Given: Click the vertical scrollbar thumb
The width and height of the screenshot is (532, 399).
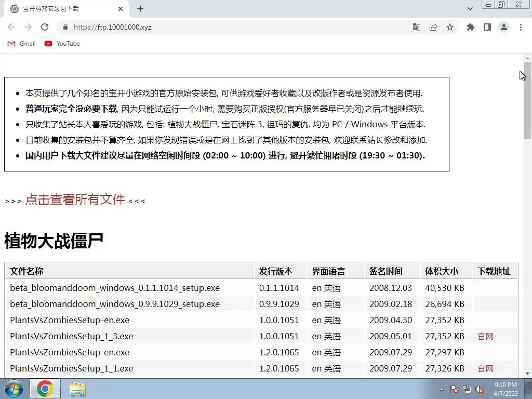Looking at the screenshot, I should click(527, 101).
